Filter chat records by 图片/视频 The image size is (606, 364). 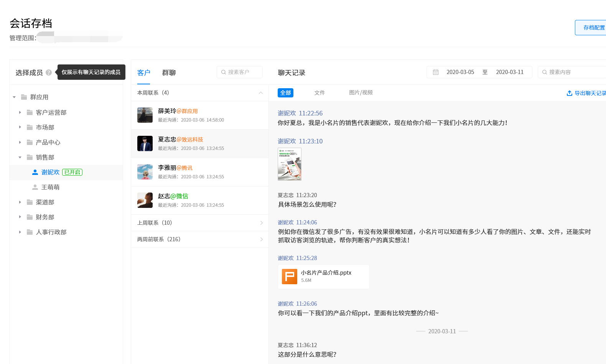pyautogui.click(x=361, y=93)
